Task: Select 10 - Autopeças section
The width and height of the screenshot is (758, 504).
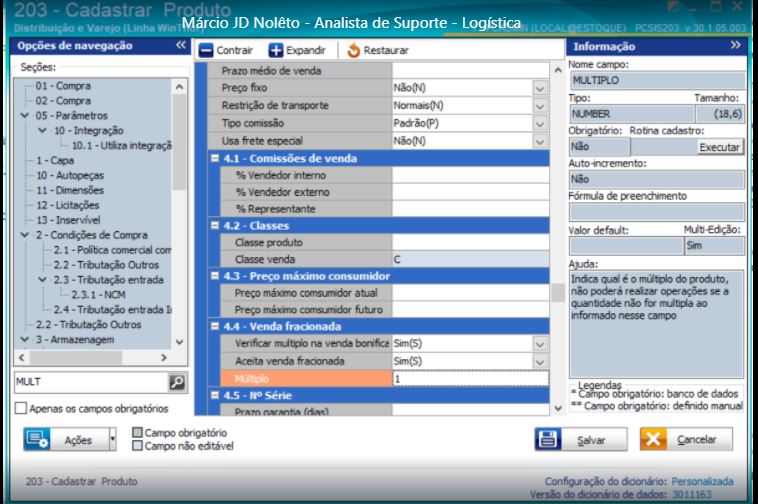Action: point(70,175)
